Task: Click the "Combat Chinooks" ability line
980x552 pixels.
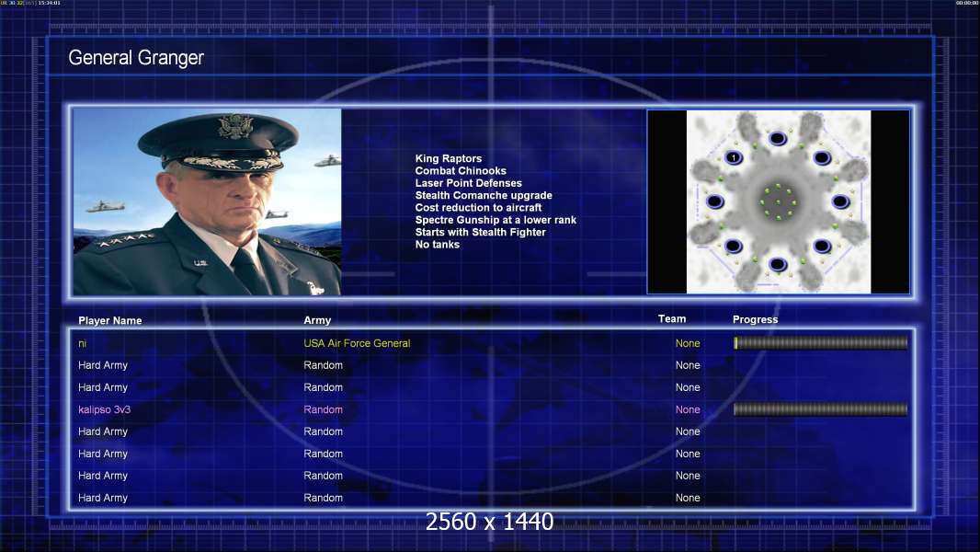Action: [x=461, y=171]
